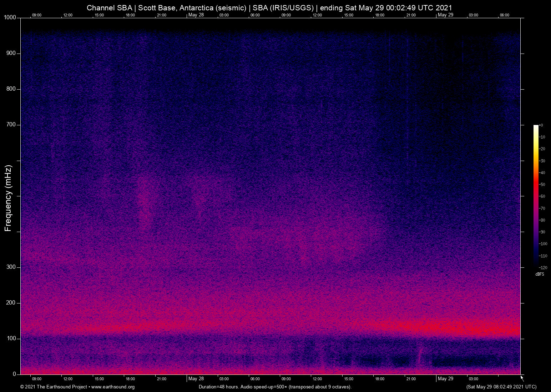Click May 29 marker on bottom time axis

tap(445, 379)
